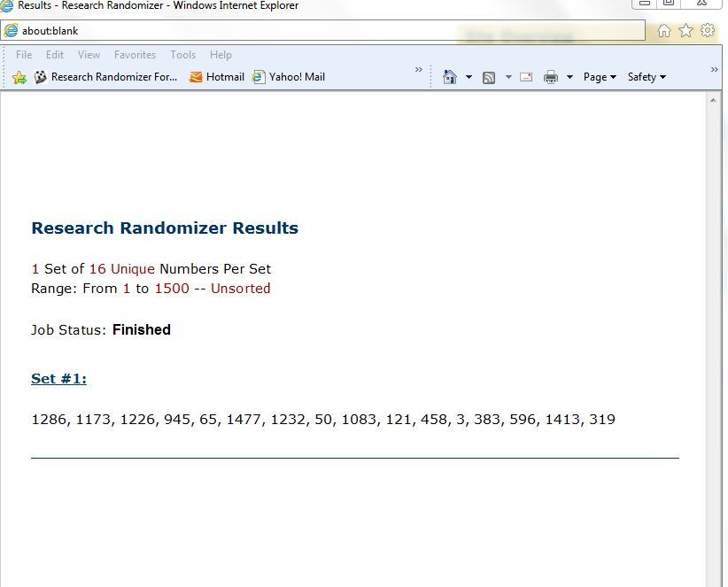The height and width of the screenshot is (587, 728).
Task: Open the File menu
Action: click(x=24, y=55)
